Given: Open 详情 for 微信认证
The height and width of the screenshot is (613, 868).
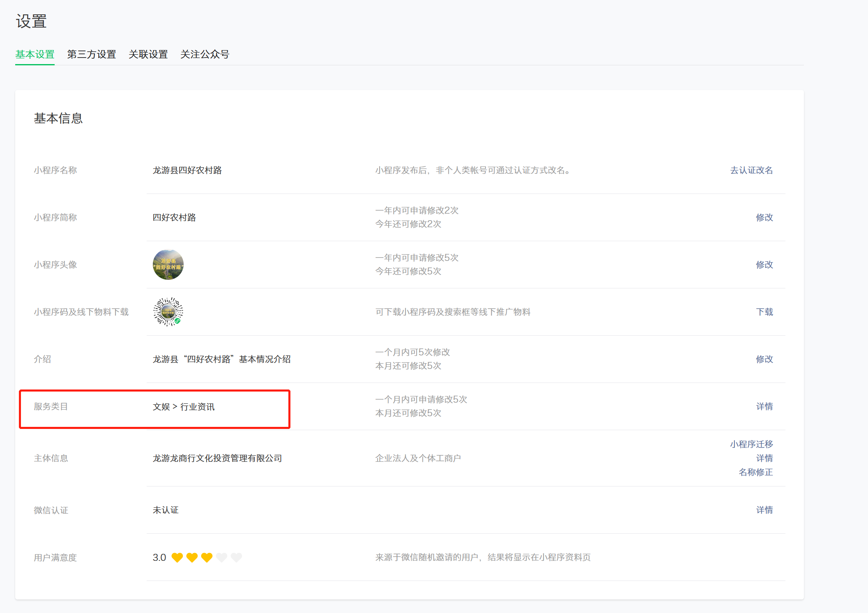Looking at the screenshot, I should pos(764,510).
